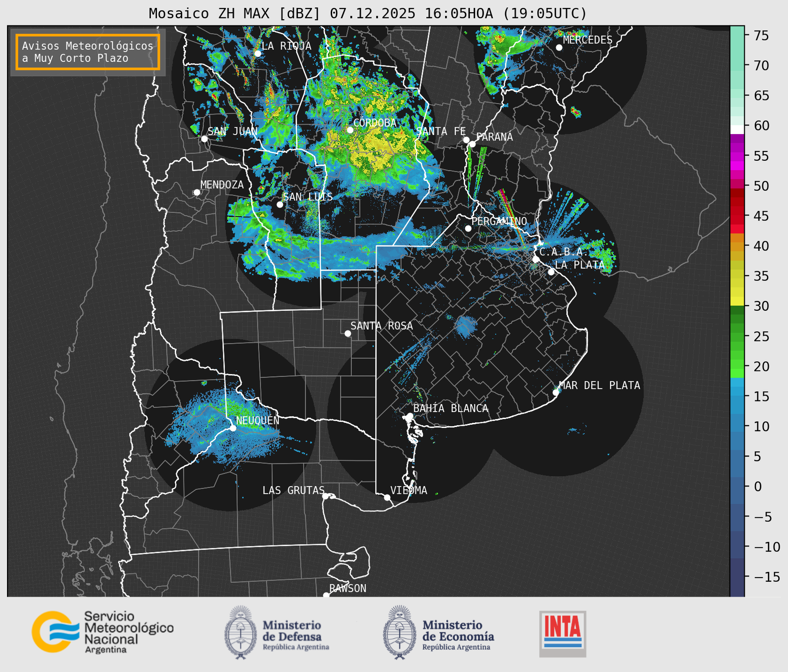Select the MAR DEL PLATA marker dot
The width and height of the screenshot is (788, 672).
pos(556,392)
